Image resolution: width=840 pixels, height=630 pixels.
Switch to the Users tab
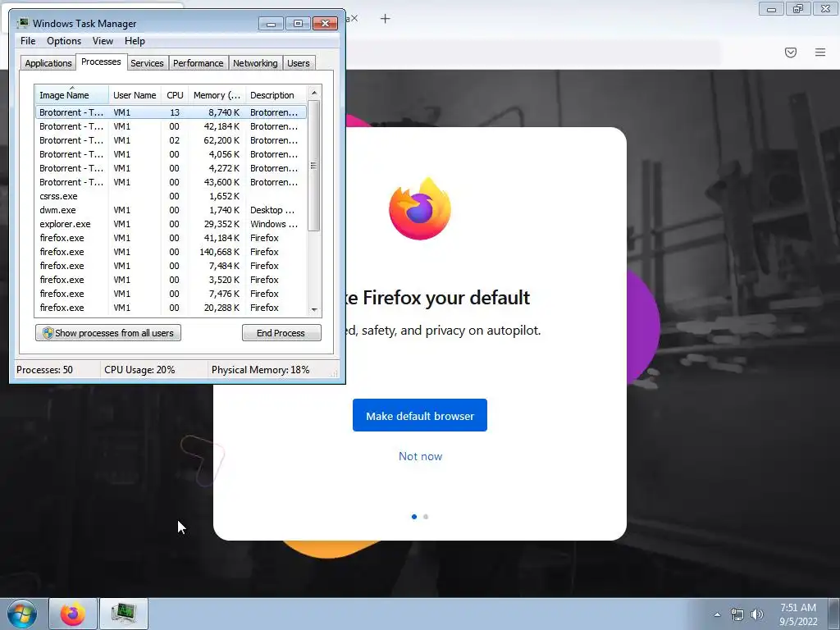click(299, 63)
